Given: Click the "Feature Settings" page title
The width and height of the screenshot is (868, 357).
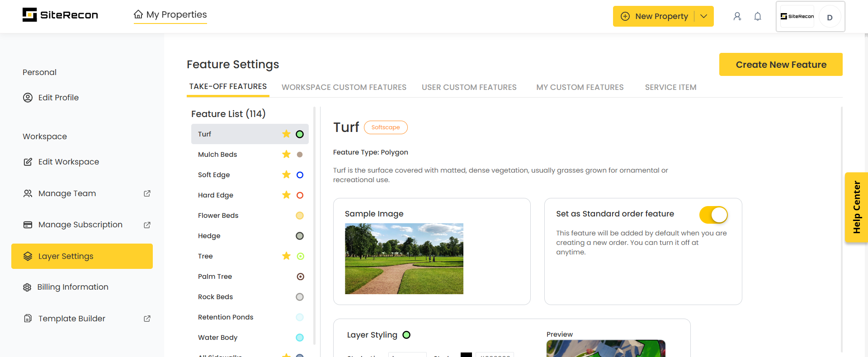Looking at the screenshot, I should tap(233, 65).
